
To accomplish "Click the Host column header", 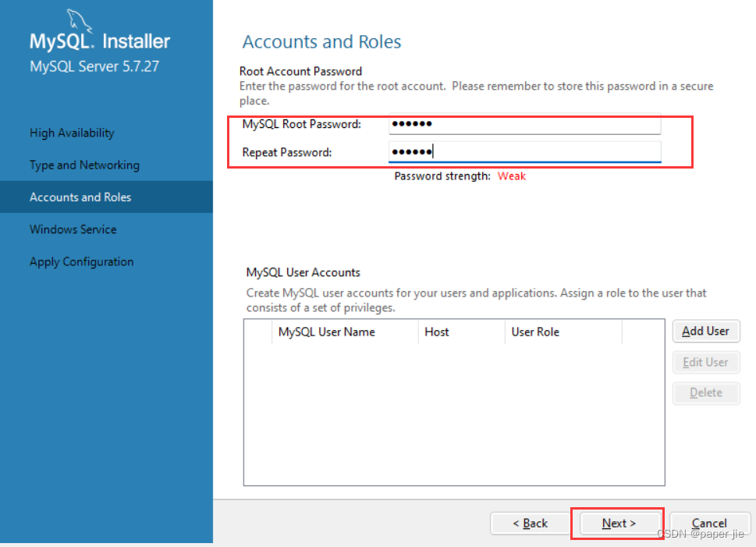I will coord(461,332).
